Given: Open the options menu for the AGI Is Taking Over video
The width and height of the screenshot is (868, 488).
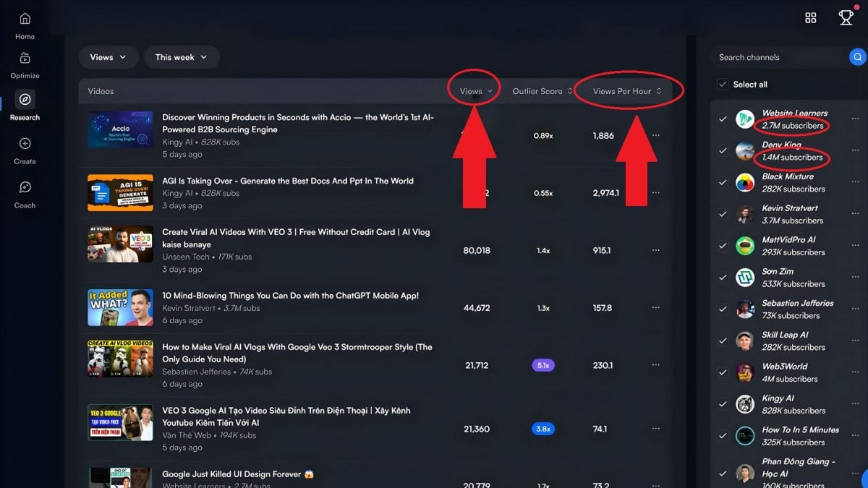Looking at the screenshot, I should point(655,193).
